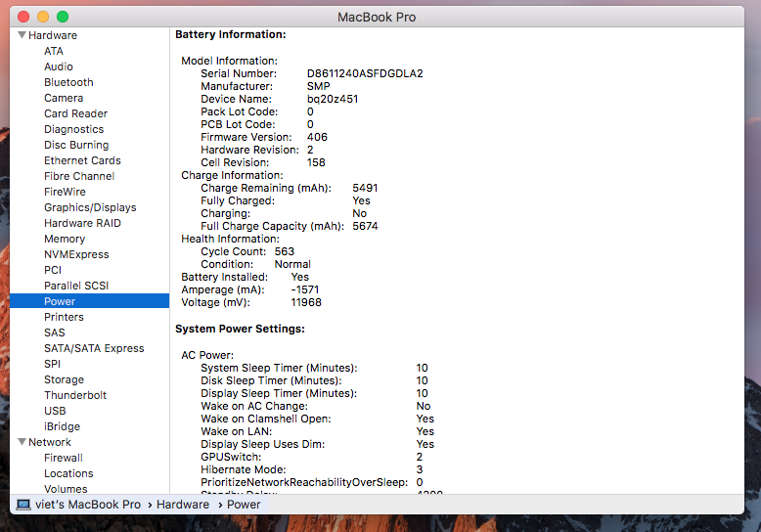This screenshot has height=532, width=761.
Task: Select SPI in the sidebar
Action: [x=52, y=364]
